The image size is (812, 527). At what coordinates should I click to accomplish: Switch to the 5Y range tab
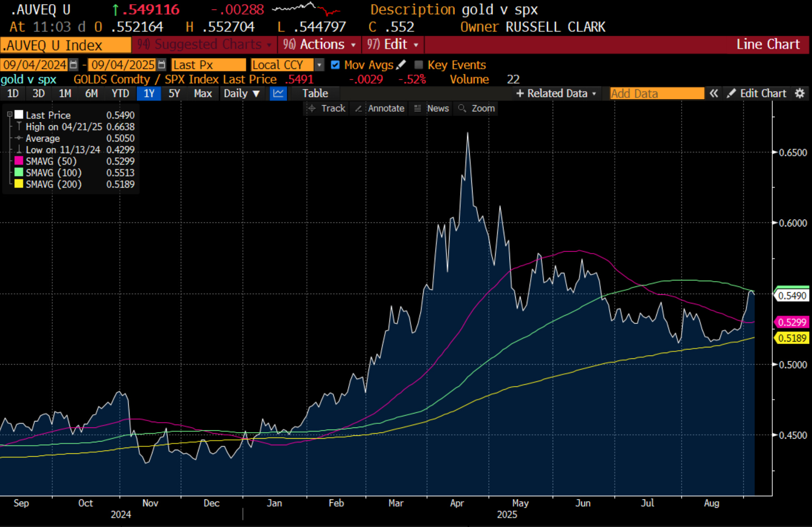click(174, 93)
